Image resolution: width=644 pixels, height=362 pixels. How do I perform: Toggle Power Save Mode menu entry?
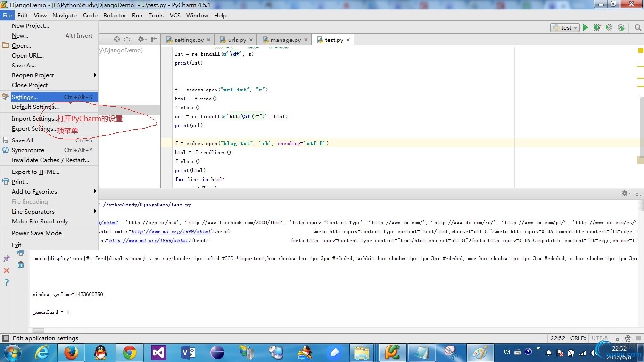49,233
